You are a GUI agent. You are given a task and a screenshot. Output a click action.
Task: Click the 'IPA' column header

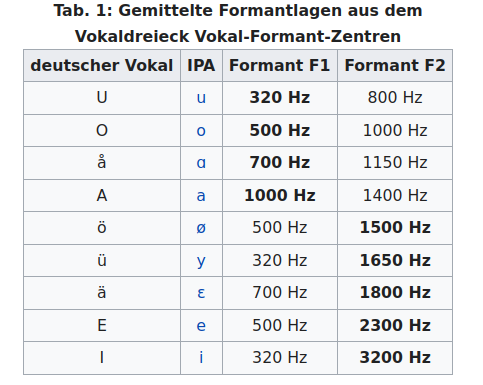[x=201, y=65]
